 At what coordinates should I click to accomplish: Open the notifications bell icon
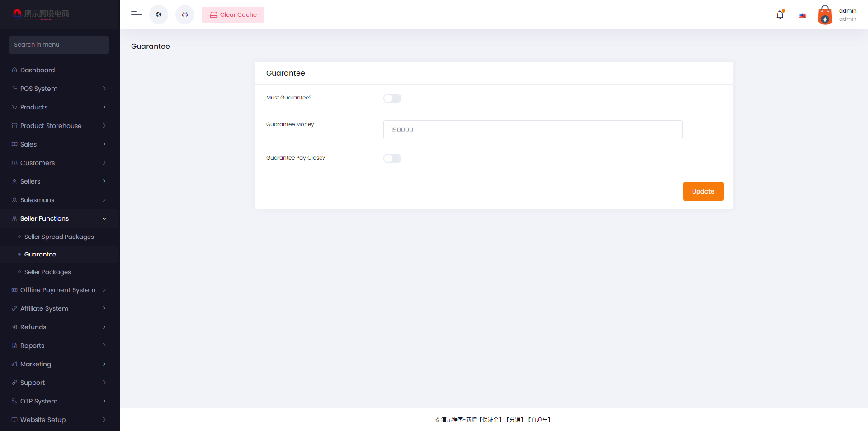click(x=780, y=15)
